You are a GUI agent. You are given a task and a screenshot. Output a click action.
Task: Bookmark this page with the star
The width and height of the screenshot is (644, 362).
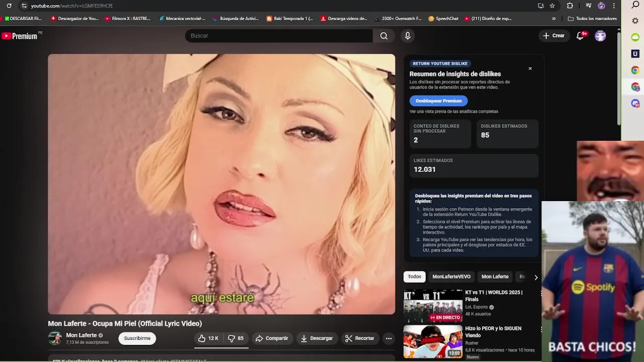click(552, 6)
